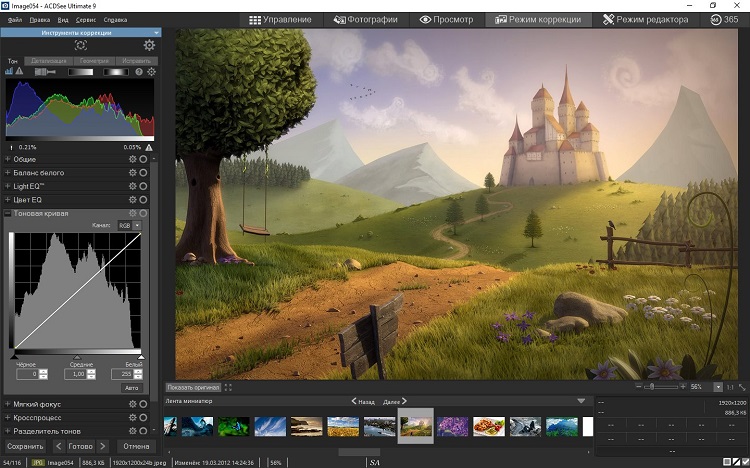
Task: Open the gear settings for Light EQ
Action: click(x=132, y=186)
